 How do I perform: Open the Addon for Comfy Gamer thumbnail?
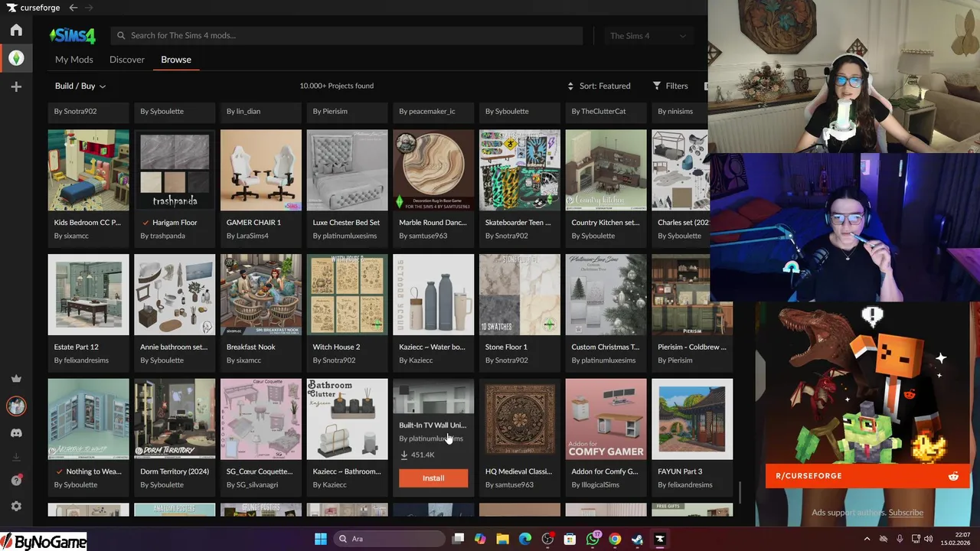coord(606,419)
